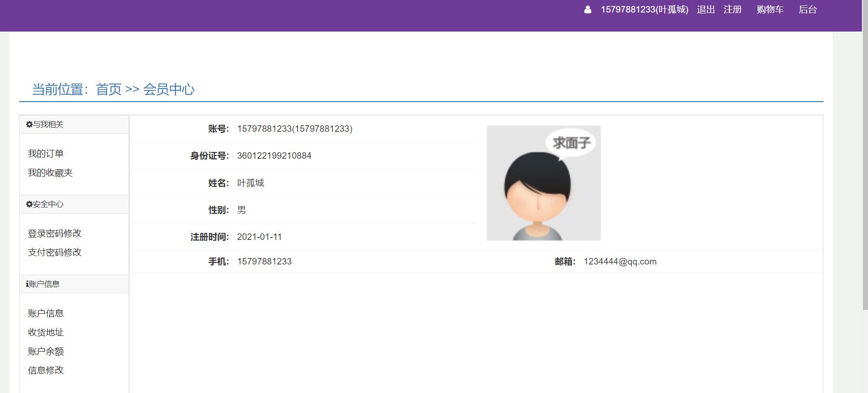This screenshot has height=393, width=868.
Task: Click the gender value 男
Action: coord(241,210)
